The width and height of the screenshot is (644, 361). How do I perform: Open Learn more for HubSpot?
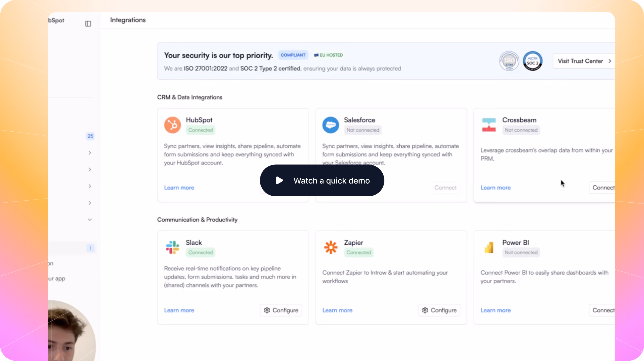179,188
